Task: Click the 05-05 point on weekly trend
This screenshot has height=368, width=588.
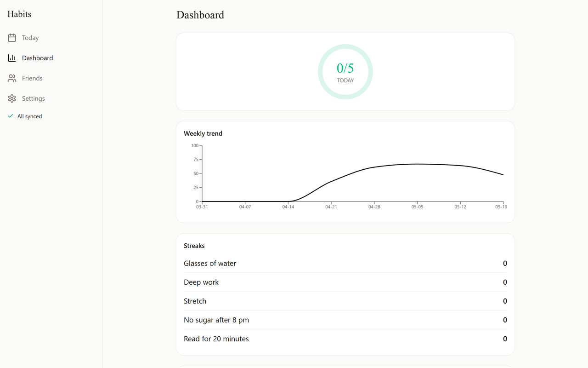Action: point(417,164)
